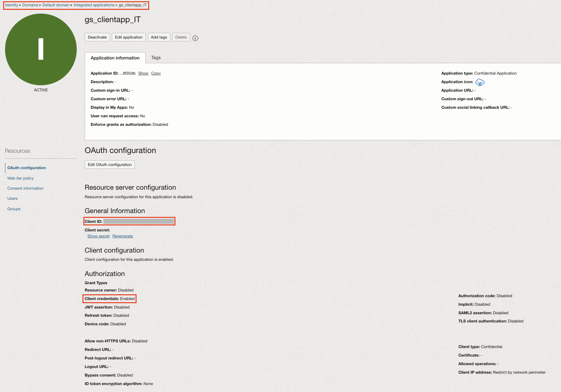Open Web tier policy from sidebar
Viewport: 561px width, 392px height.
click(x=20, y=178)
